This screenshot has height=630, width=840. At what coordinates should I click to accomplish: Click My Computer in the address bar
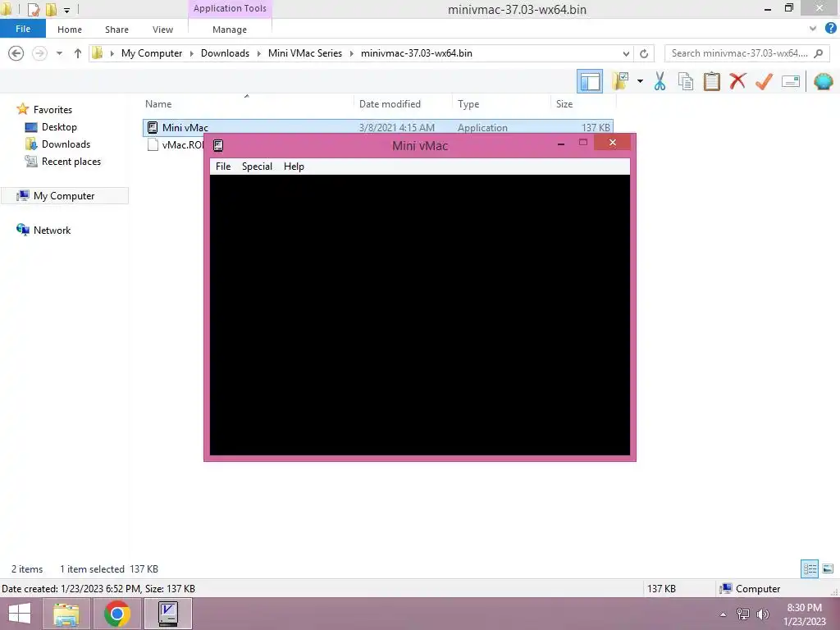pyautogui.click(x=152, y=53)
